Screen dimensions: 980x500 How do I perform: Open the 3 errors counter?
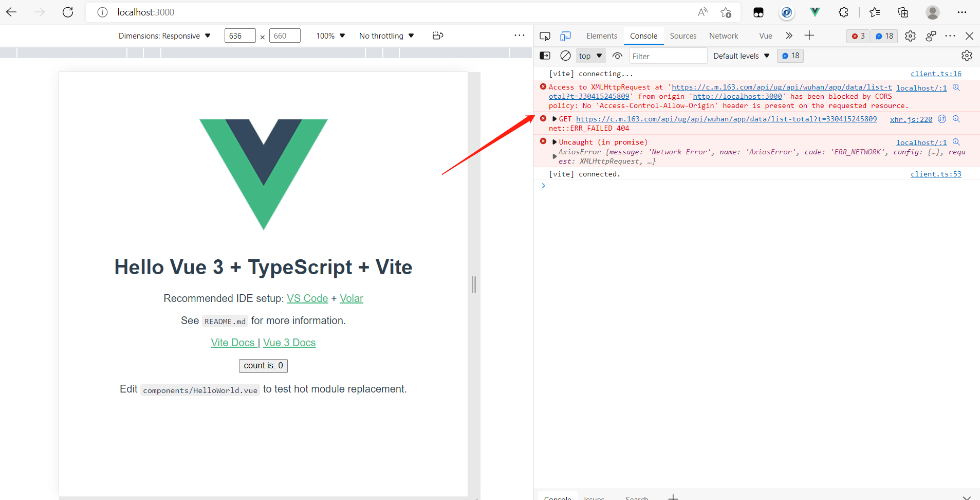click(858, 36)
